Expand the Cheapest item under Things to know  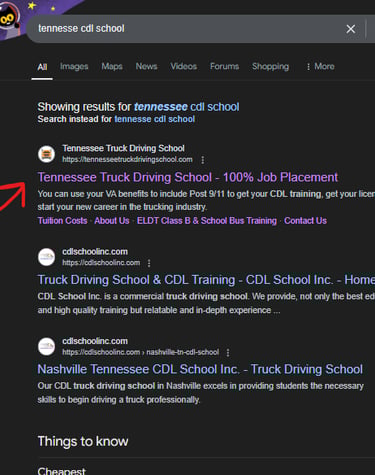(x=62, y=471)
